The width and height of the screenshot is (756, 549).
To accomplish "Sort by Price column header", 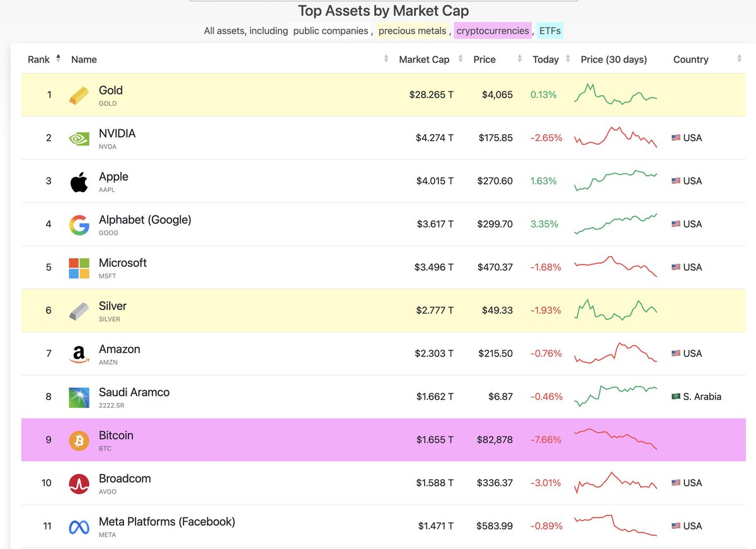I will (x=484, y=59).
